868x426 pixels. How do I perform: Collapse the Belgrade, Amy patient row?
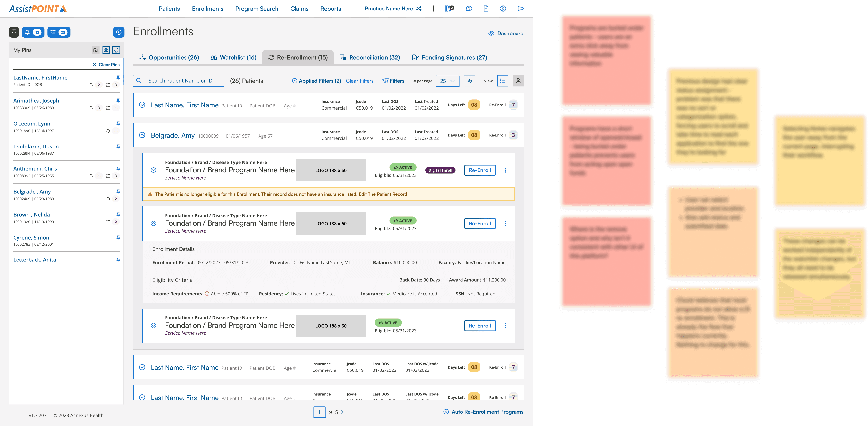point(142,135)
